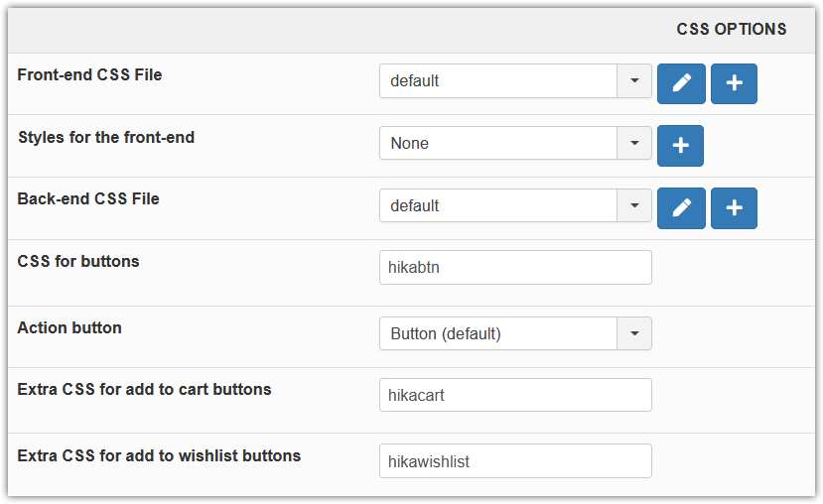
Task: Edit the Back-end CSS File with pencil icon
Action: pyautogui.click(x=681, y=207)
